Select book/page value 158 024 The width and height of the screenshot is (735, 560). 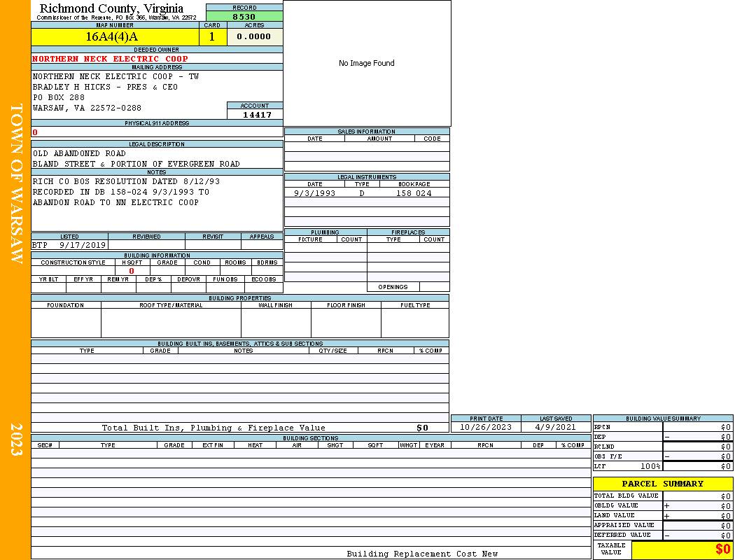414,193
